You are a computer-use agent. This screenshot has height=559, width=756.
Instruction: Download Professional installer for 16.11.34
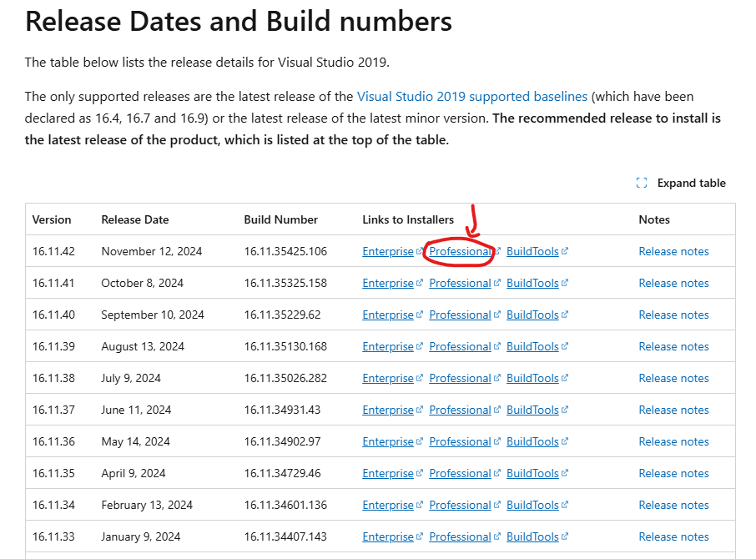point(460,505)
